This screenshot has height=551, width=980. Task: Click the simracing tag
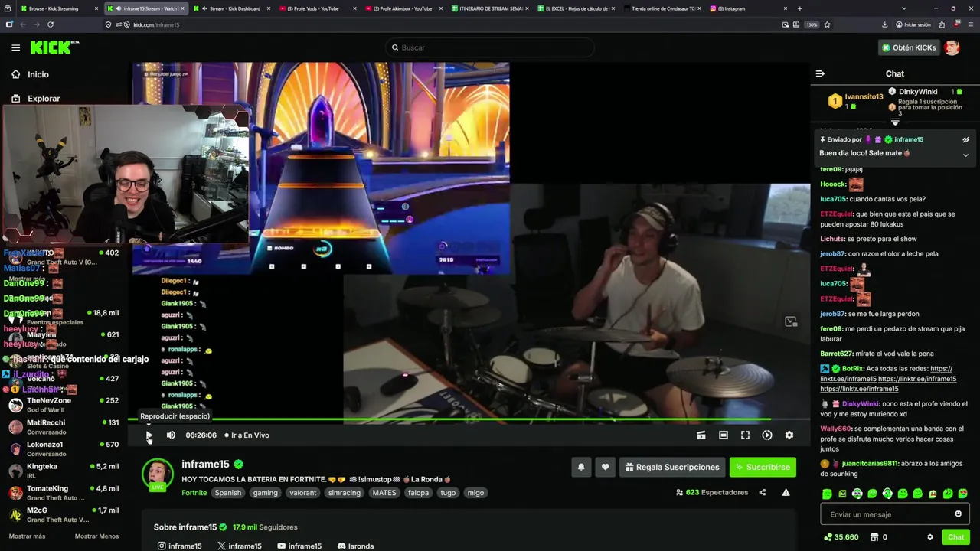[x=345, y=493]
